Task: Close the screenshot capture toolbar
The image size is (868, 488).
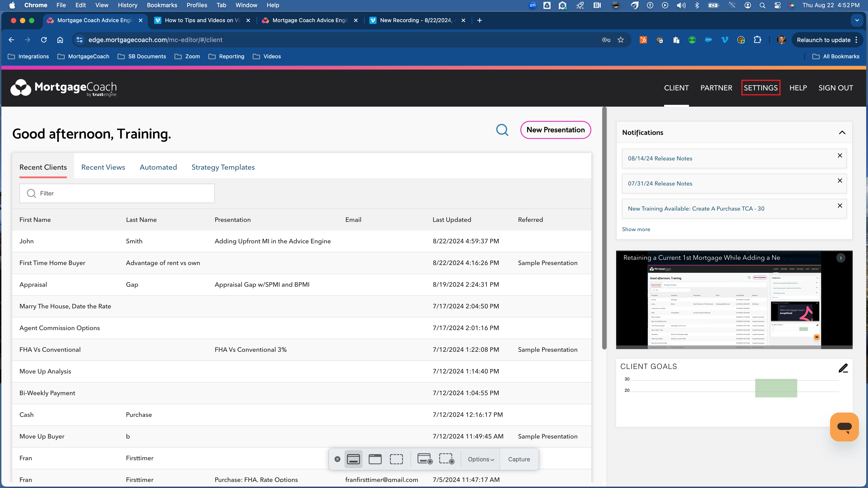Action: [337, 459]
